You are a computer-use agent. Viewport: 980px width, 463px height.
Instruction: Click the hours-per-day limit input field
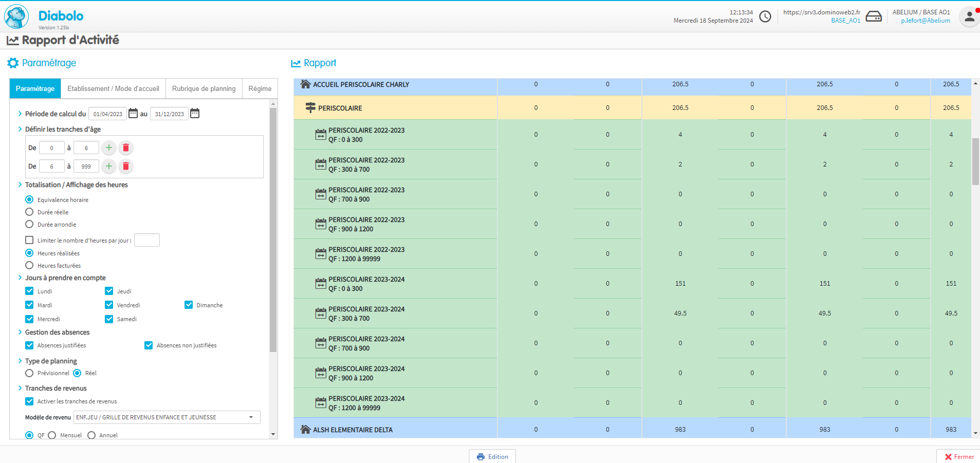pos(147,240)
